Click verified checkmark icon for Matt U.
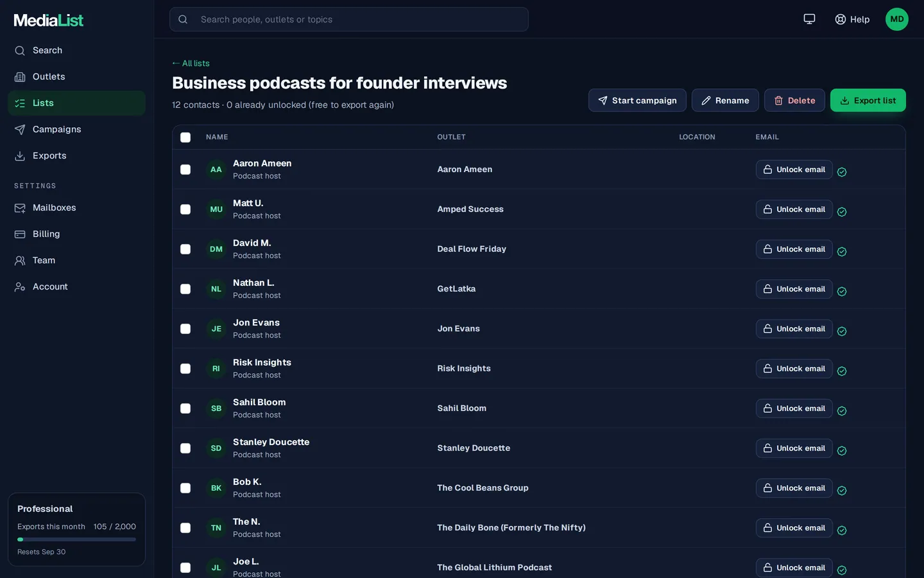924x578 pixels. pos(842,212)
